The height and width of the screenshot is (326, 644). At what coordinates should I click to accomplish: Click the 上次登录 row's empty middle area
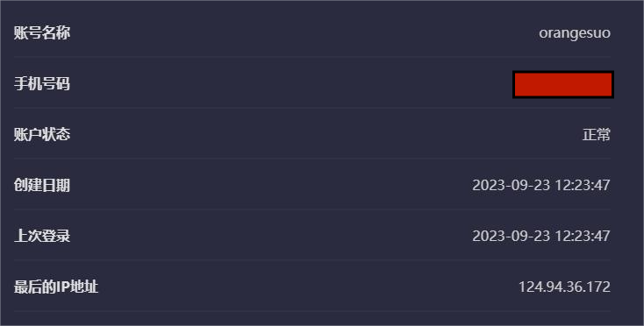point(271,237)
